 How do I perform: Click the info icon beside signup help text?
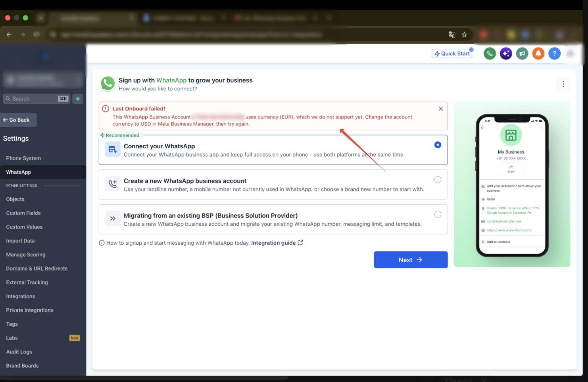[102, 243]
